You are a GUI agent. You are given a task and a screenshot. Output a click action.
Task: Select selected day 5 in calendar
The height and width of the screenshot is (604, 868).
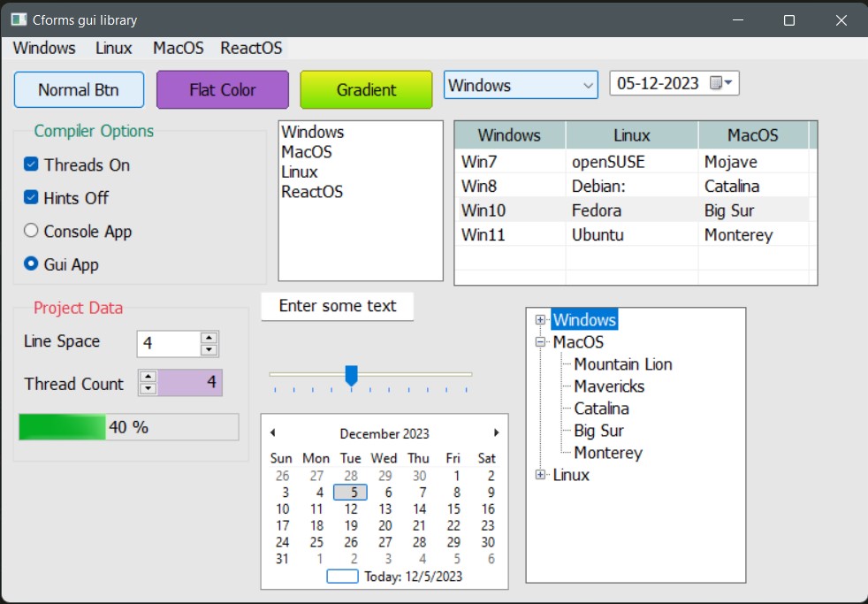point(350,493)
